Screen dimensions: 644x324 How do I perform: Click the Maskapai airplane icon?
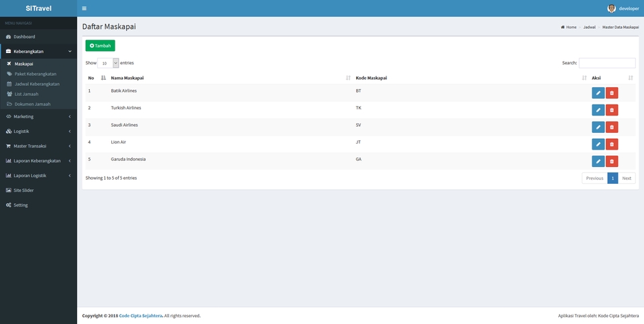coord(9,64)
